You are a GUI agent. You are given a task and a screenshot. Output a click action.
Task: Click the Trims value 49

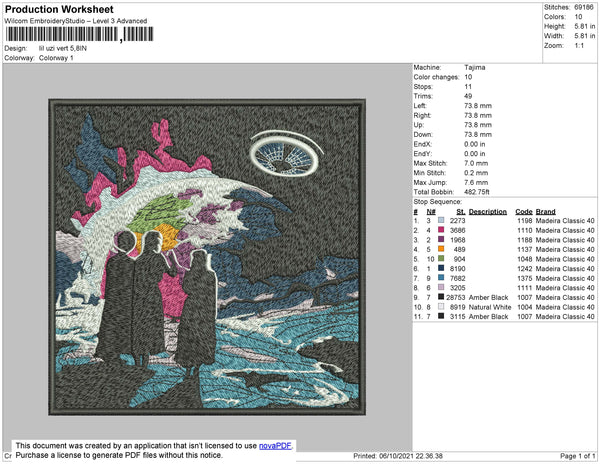(x=468, y=96)
